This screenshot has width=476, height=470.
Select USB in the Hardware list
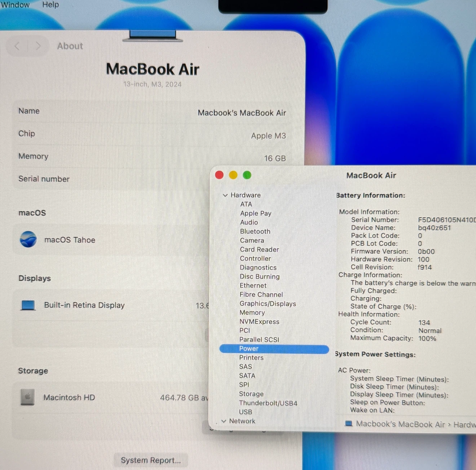[246, 412]
